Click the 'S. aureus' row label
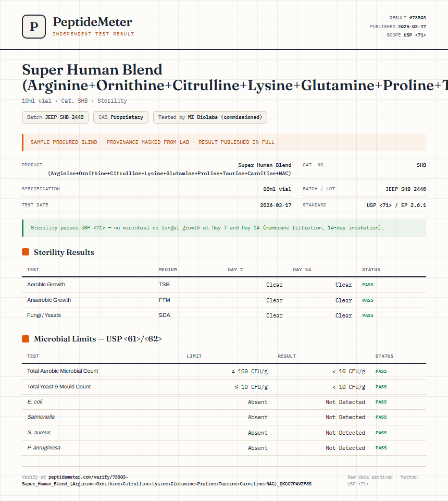Viewport: 448px width, 501px height. click(39, 432)
